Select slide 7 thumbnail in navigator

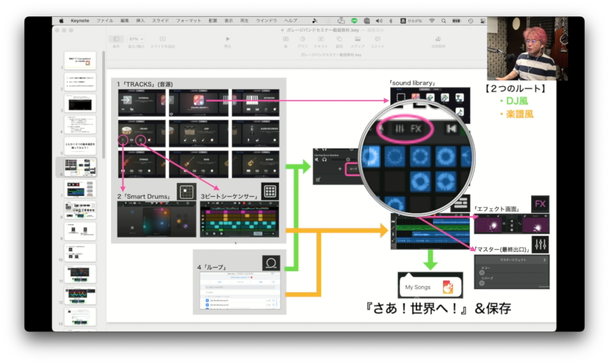(80, 189)
